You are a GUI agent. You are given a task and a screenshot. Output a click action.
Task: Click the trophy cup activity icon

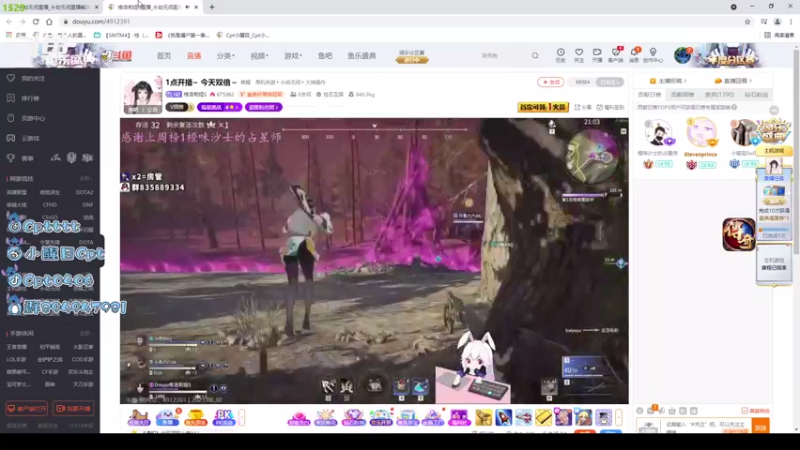click(195, 417)
